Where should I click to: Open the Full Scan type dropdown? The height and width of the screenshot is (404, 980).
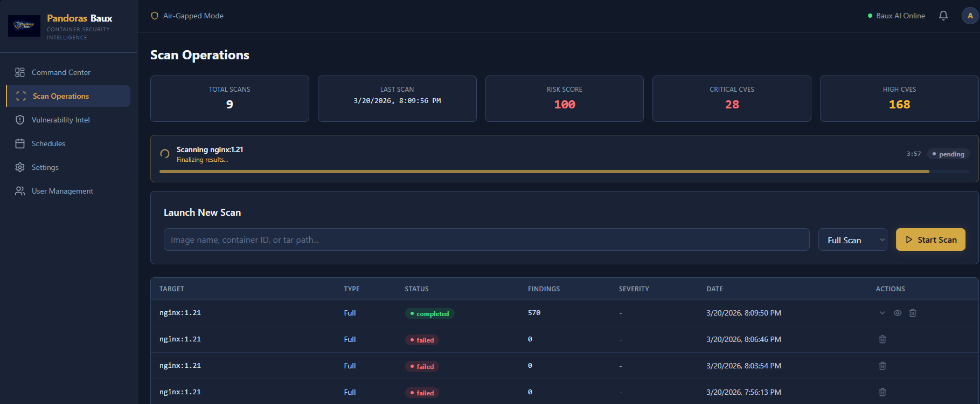click(853, 240)
